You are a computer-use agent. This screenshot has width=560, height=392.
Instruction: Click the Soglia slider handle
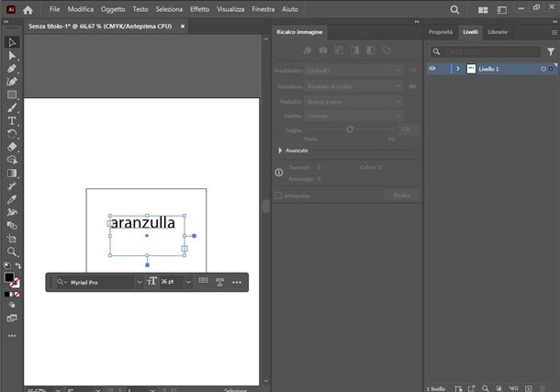(350, 129)
